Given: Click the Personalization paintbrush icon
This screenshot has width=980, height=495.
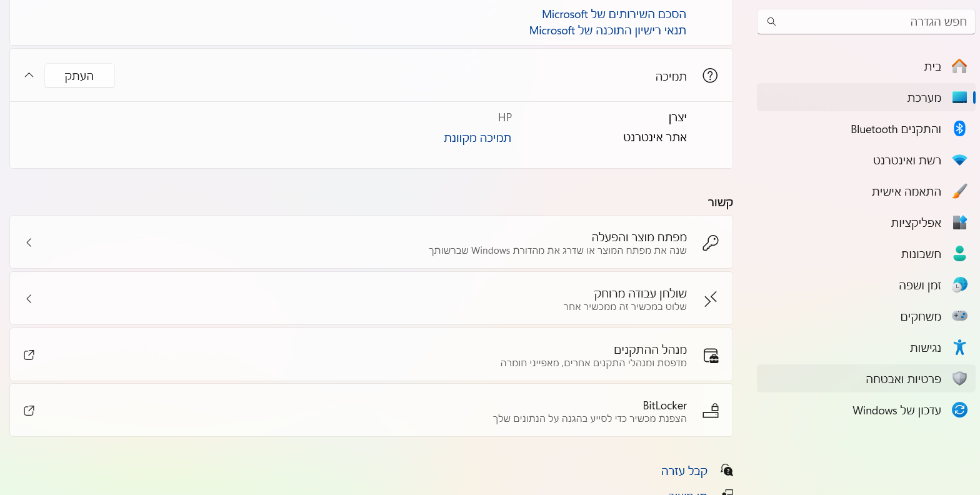Looking at the screenshot, I should point(959,191).
